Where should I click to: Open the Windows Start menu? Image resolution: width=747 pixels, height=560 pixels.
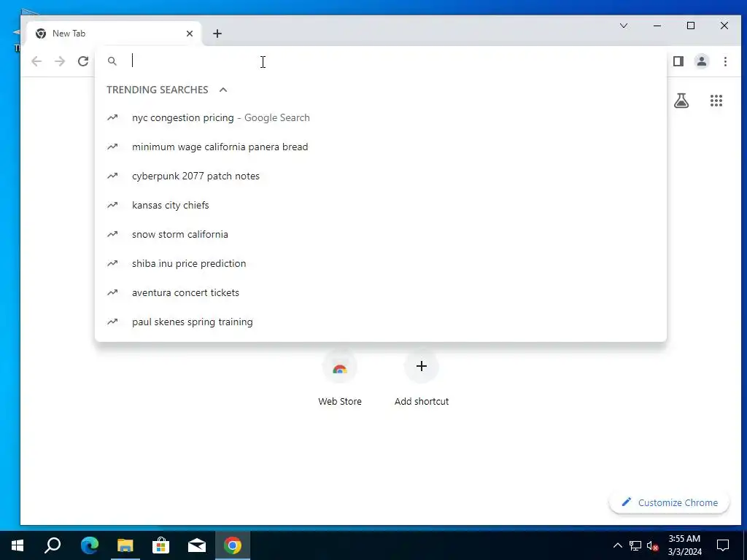pos(18,545)
